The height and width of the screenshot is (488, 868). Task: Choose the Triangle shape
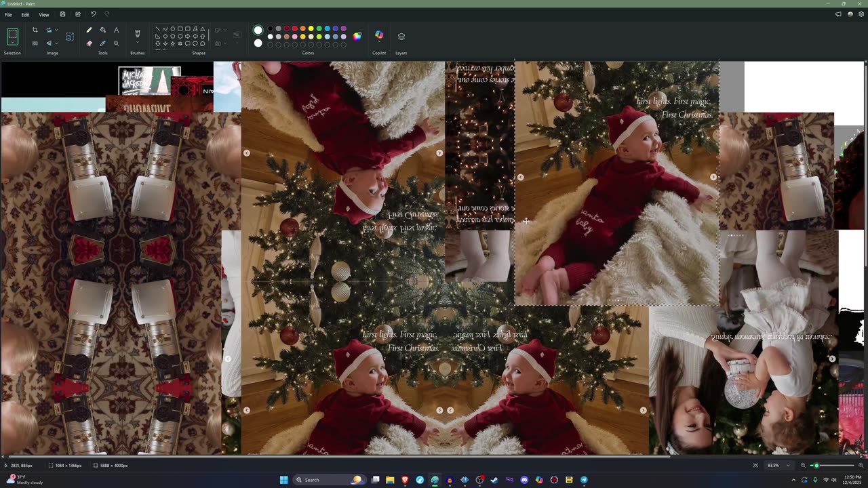click(x=203, y=29)
